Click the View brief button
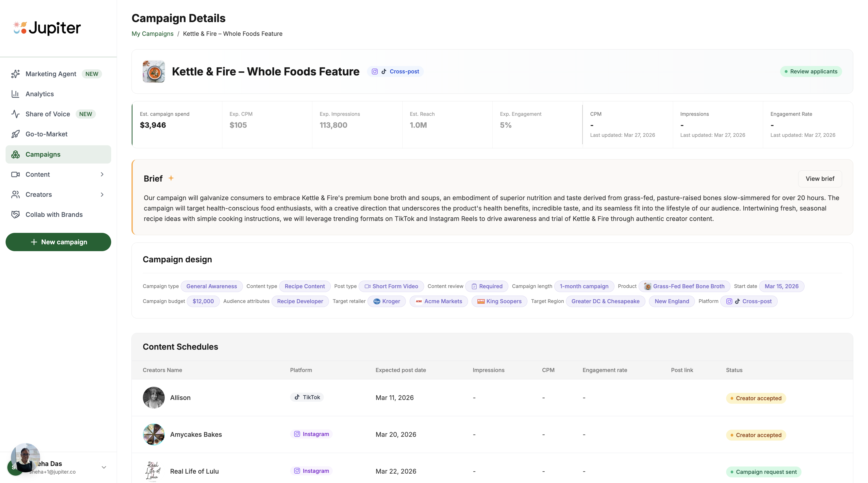Viewport: 868px width, 483px height. [820, 179]
